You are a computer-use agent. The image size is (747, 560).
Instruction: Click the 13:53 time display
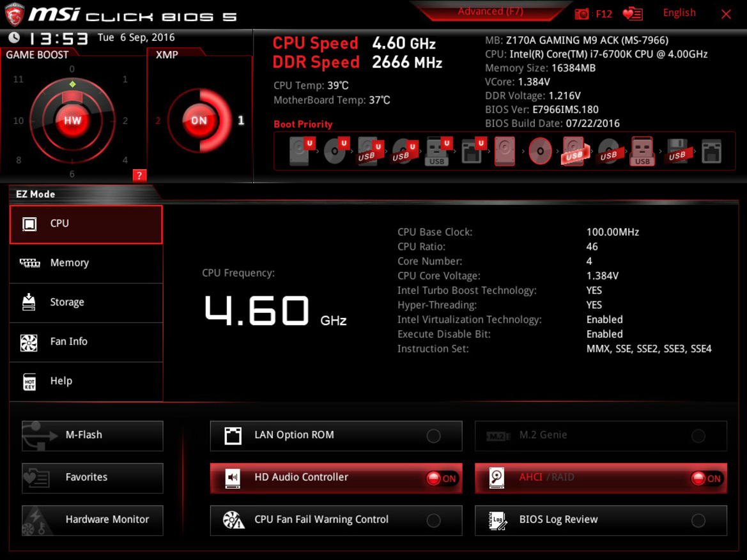59,38
